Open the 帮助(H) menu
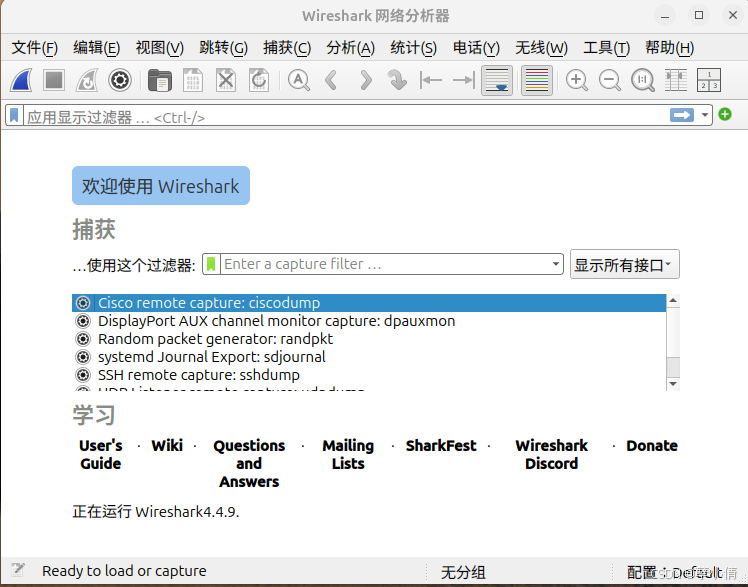748x587 pixels. tap(669, 48)
